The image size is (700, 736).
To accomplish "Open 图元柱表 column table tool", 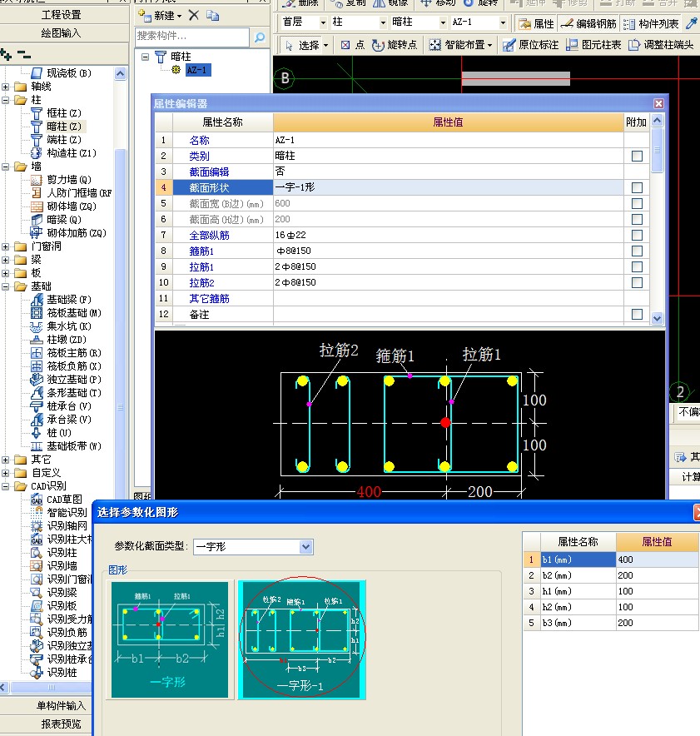I will click(x=593, y=45).
